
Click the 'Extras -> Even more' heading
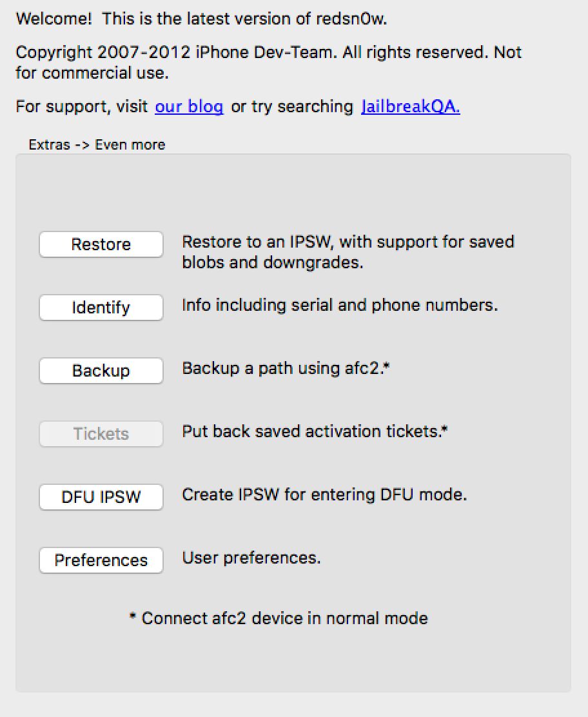[97, 144]
